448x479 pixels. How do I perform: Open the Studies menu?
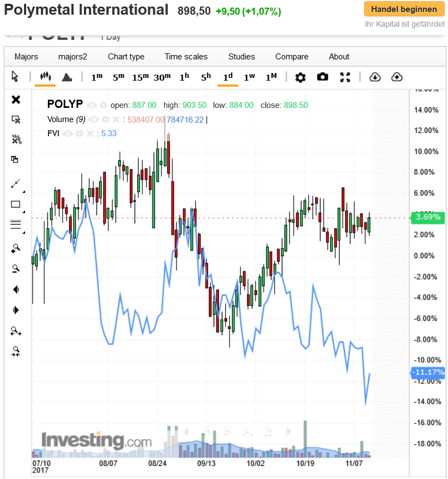(241, 57)
